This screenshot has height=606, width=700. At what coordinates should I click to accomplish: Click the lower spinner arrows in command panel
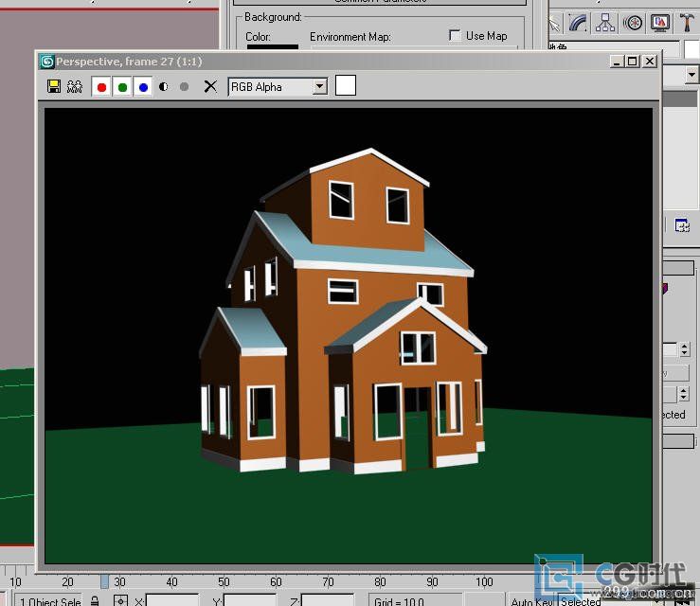[684, 394]
